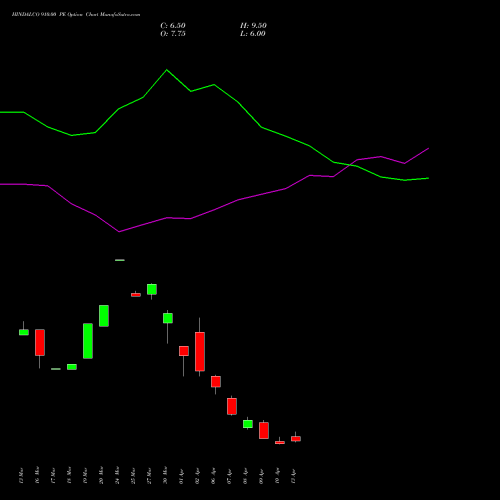Click the green candle above 20 Mar

104,316
